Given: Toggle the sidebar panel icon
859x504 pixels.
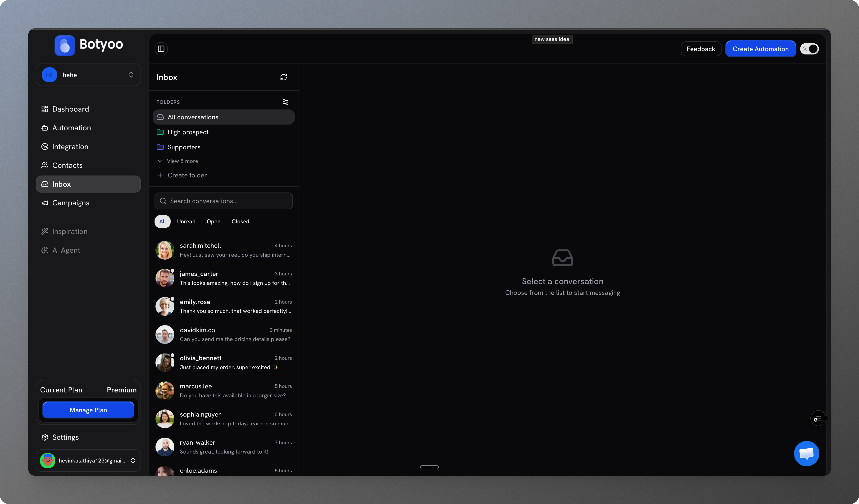Looking at the screenshot, I should 161,49.
